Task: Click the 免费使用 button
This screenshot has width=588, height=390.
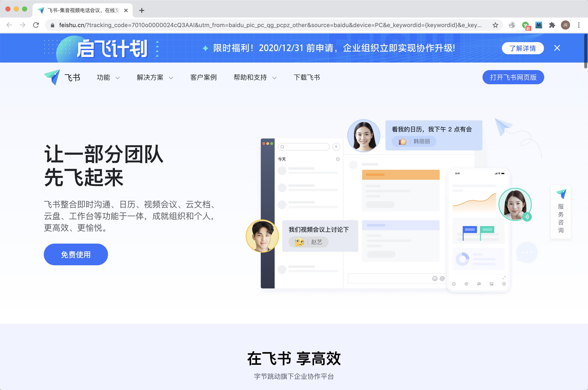Action: pyautogui.click(x=75, y=254)
